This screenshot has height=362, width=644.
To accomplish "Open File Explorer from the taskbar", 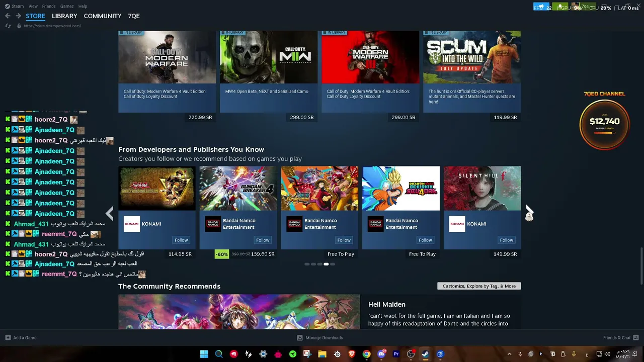I will pyautogui.click(x=322, y=354).
